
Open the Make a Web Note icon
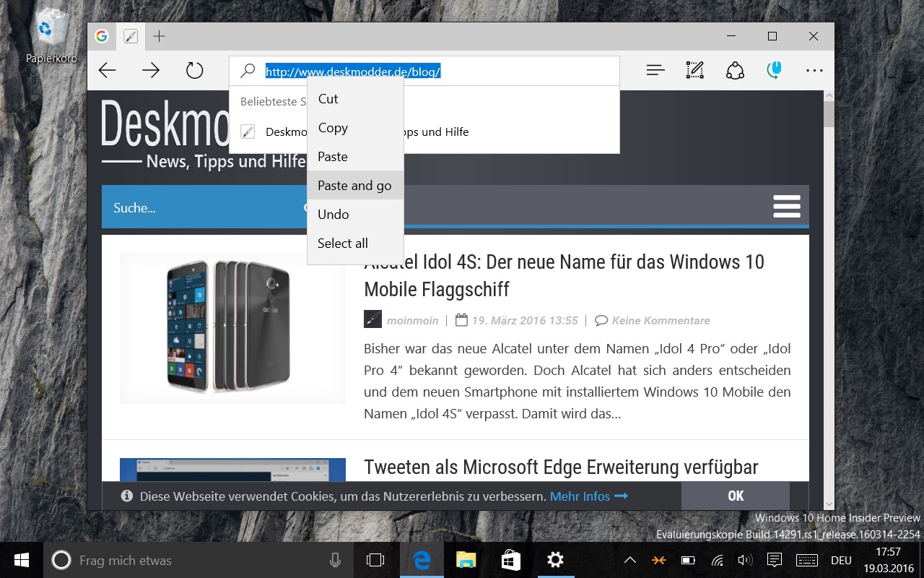coord(694,70)
